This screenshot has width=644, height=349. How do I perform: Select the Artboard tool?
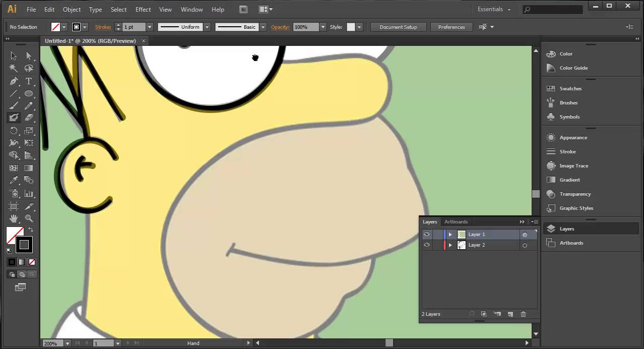(x=14, y=206)
